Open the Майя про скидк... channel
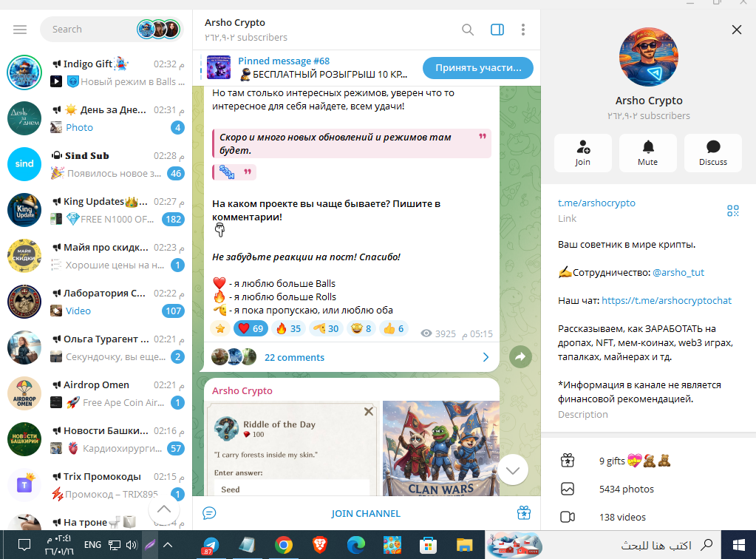This screenshot has width=756, height=559. (96, 256)
